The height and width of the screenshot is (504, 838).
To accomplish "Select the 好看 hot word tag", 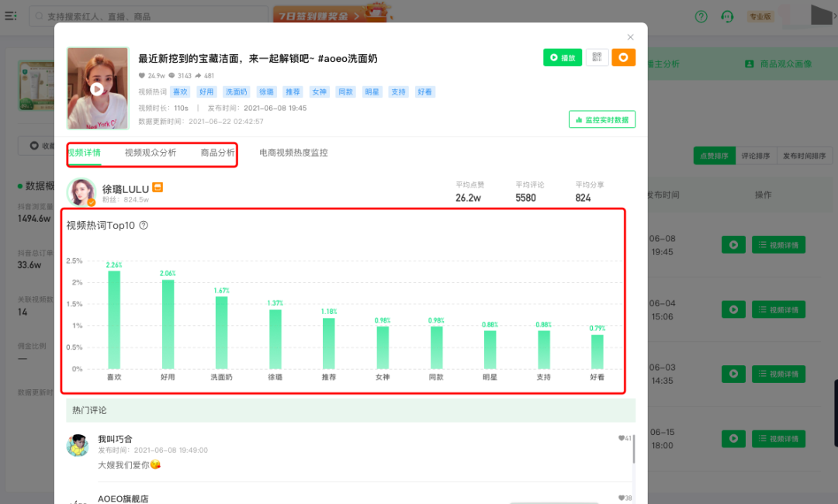I will 425,91.
